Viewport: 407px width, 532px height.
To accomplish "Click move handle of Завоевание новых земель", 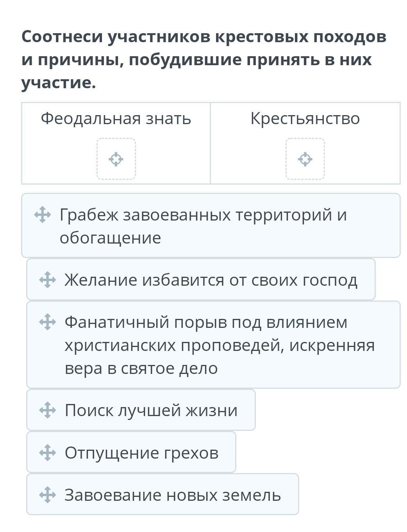I will (x=48, y=495).
